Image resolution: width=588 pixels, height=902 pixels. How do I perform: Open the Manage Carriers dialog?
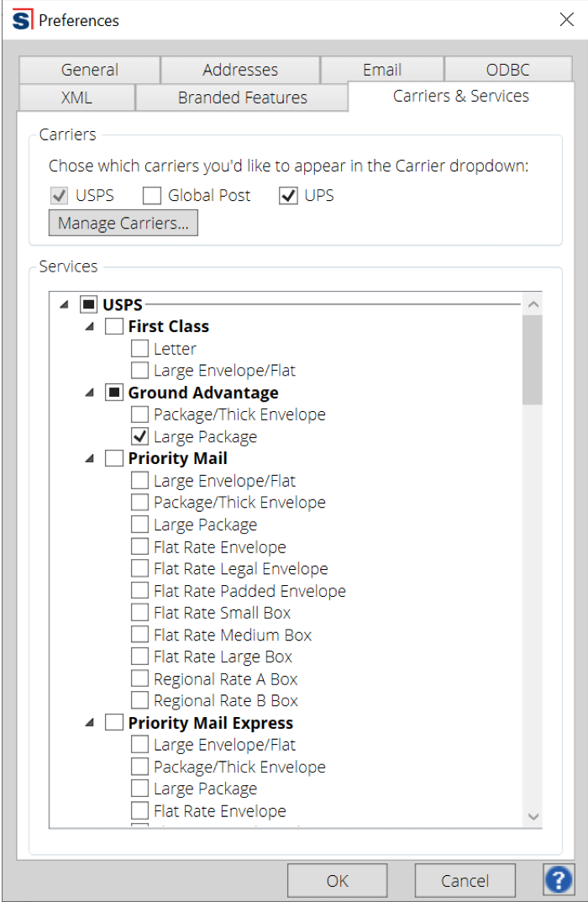click(123, 223)
